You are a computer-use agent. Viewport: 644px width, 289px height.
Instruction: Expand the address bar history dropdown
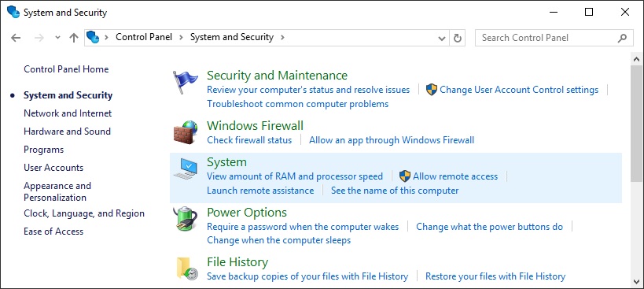tap(442, 39)
